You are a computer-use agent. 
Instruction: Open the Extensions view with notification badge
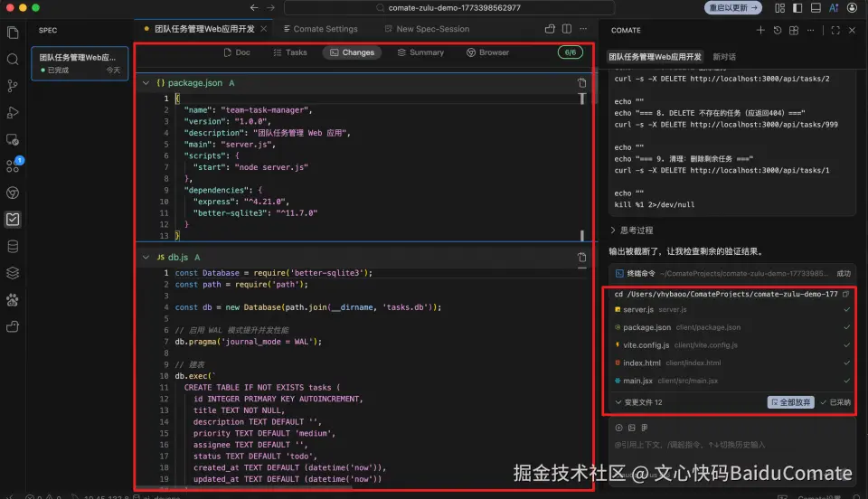tap(13, 166)
